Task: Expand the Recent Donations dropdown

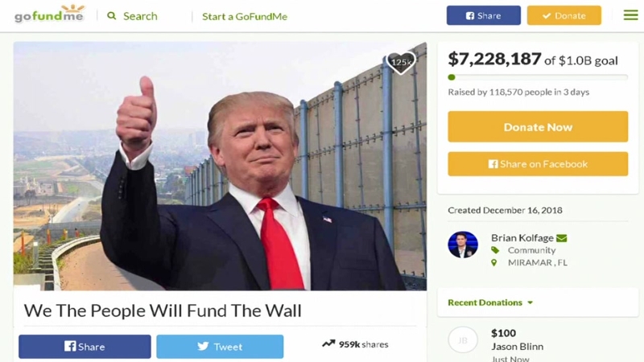Action: tap(490, 302)
